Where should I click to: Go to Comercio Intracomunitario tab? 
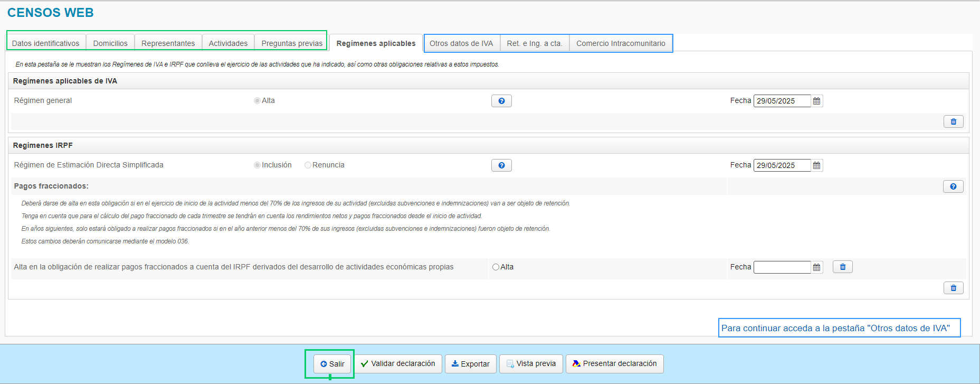click(x=621, y=43)
